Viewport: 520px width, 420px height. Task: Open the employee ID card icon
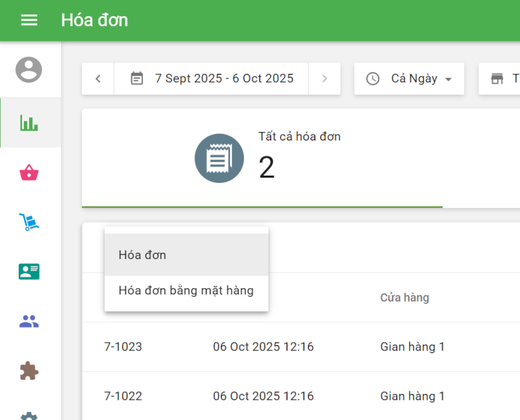(29, 271)
